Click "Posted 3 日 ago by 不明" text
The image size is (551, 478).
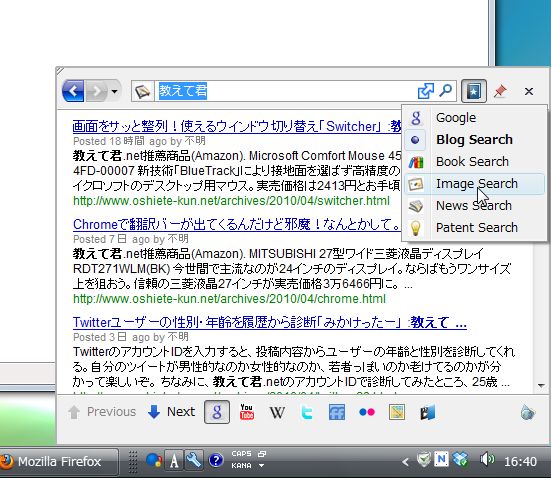[131, 337]
